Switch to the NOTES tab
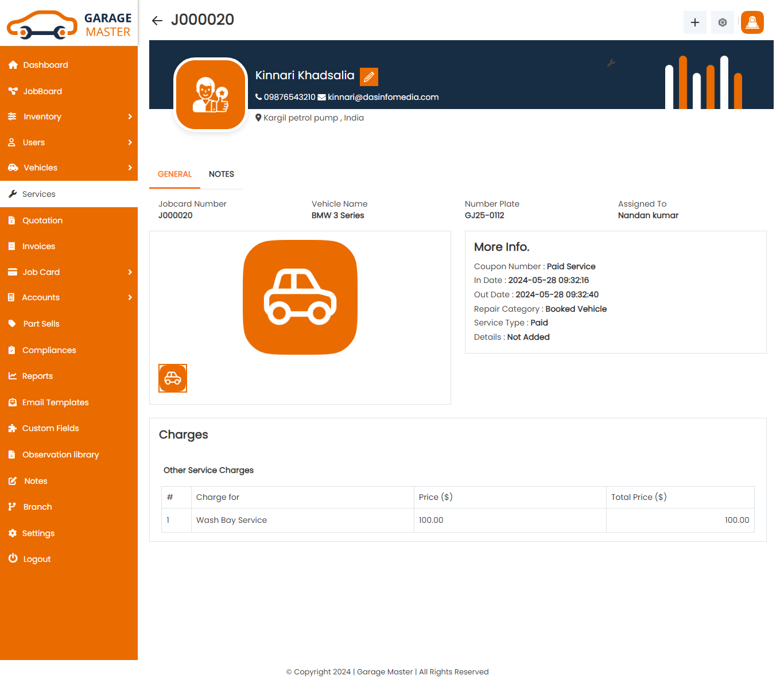 tap(221, 174)
